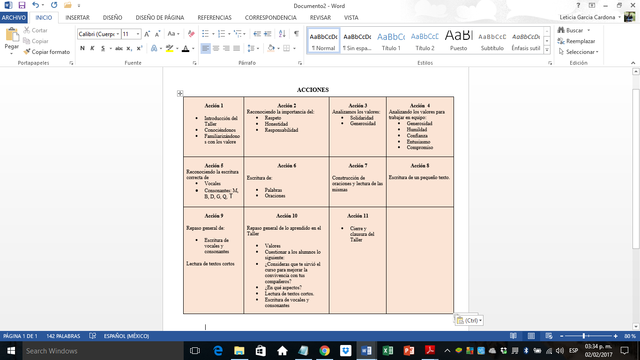Image resolution: width=640 pixels, height=360 pixels.
Task: Click 142 PALABRAS word count
Action: [x=63, y=336]
